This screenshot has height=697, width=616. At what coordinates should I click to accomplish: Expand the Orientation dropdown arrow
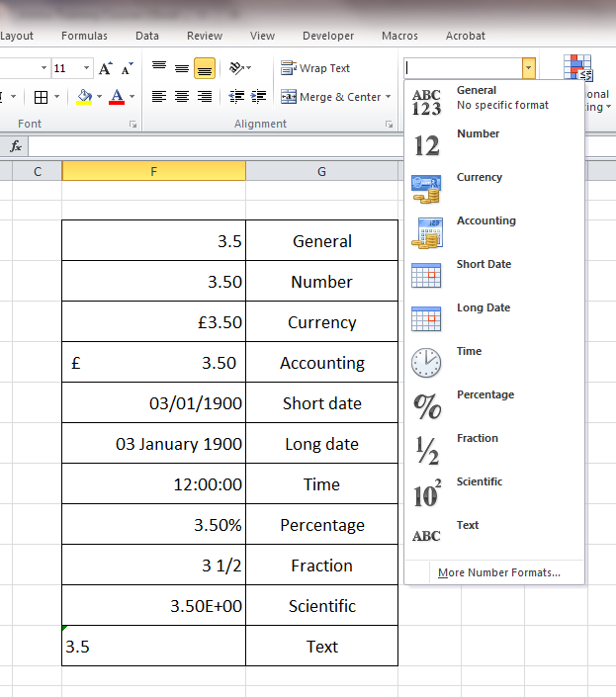pos(248,68)
